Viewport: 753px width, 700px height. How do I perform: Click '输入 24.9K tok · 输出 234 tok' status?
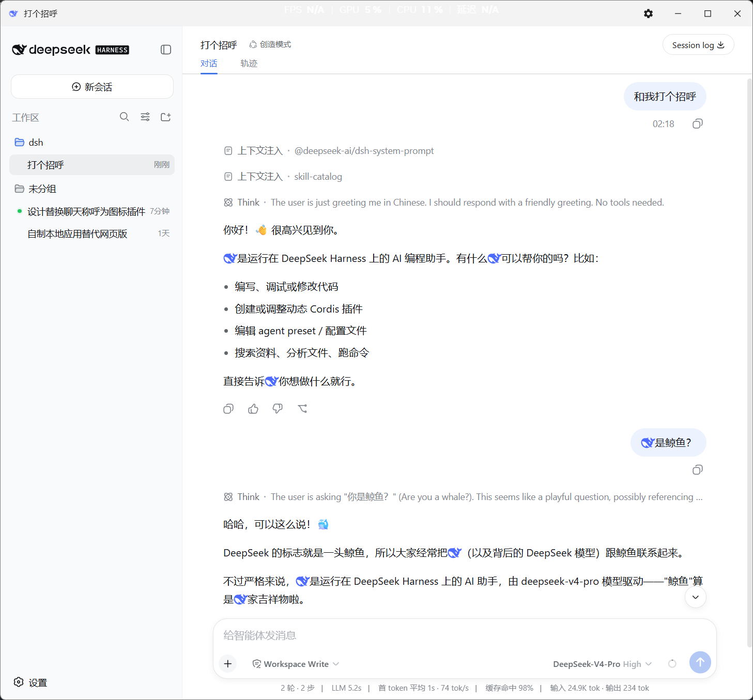(x=600, y=688)
